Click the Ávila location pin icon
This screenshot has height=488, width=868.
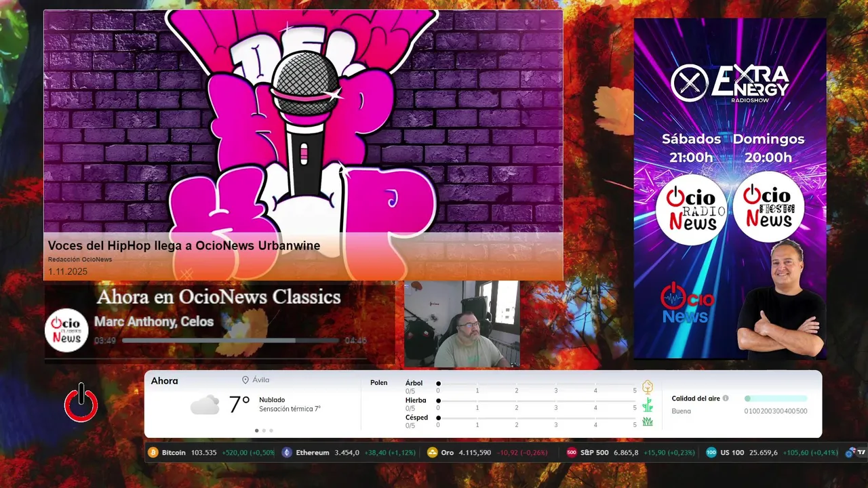pyautogui.click(x=245, y=380)
